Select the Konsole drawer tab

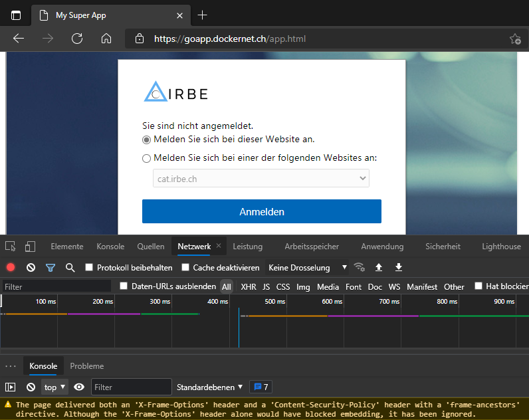(43, 366)
